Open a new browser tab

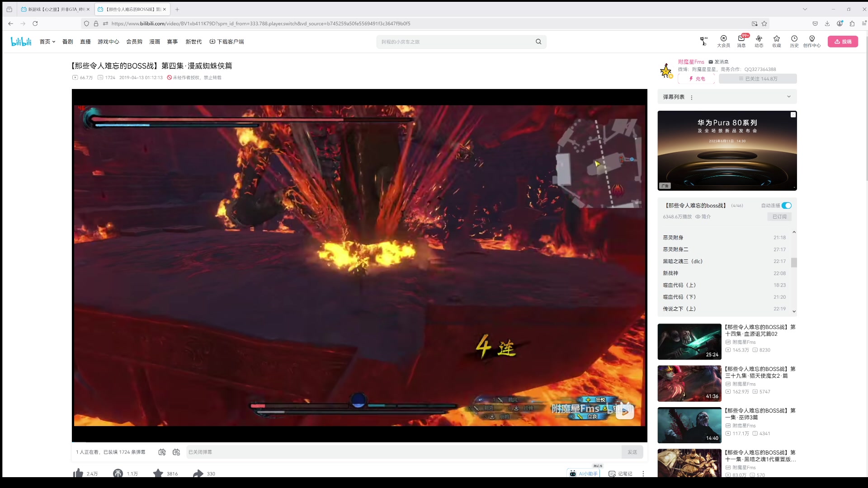(x=177, y=9)
